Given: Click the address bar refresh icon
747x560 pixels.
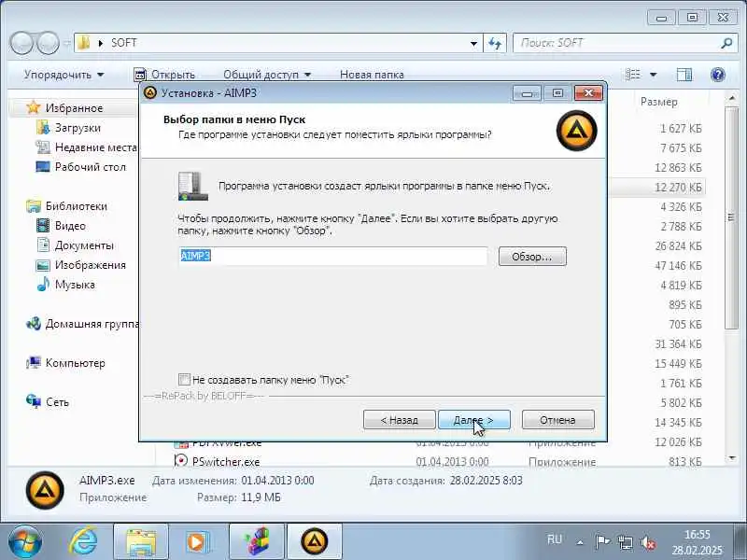Looking at the screenshot, I should (495, 43).
